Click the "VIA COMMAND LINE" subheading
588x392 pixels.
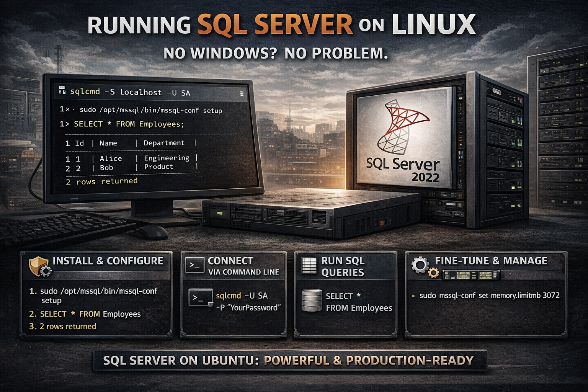coord(244,272)
